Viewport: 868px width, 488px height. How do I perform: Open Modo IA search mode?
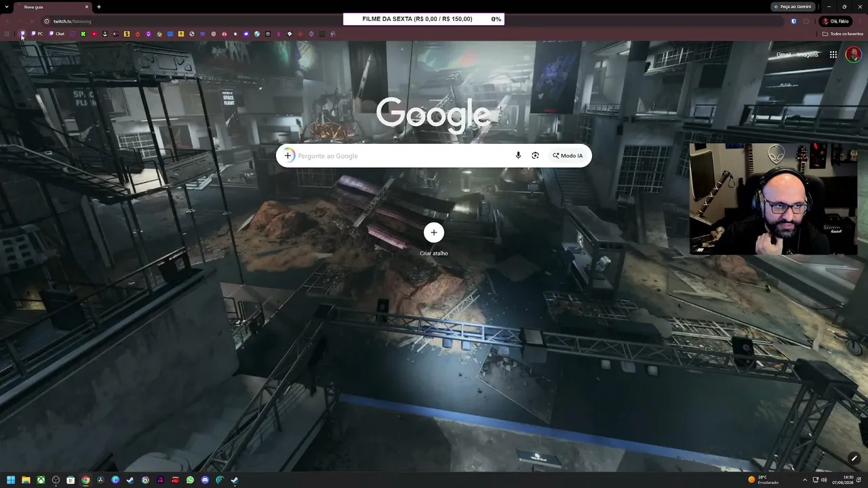click(568, 156)
